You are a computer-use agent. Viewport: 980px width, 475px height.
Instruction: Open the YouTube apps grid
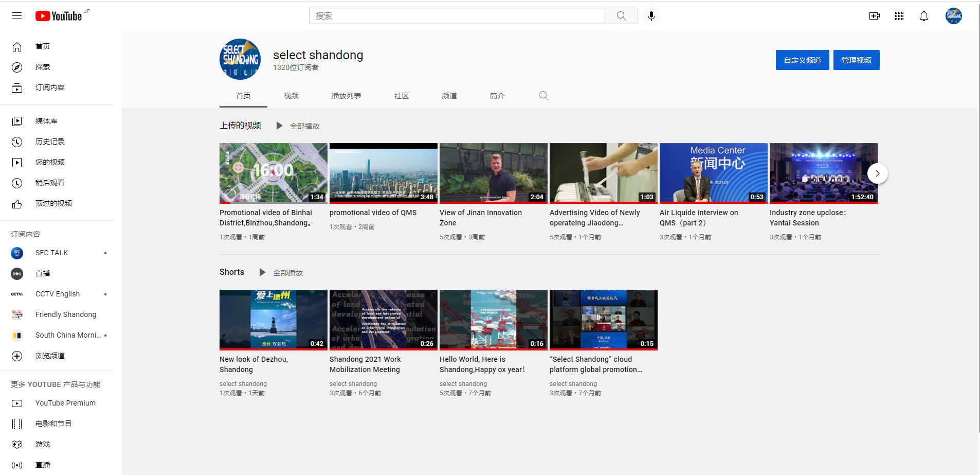pyautogui.click(x=899, y=16)
